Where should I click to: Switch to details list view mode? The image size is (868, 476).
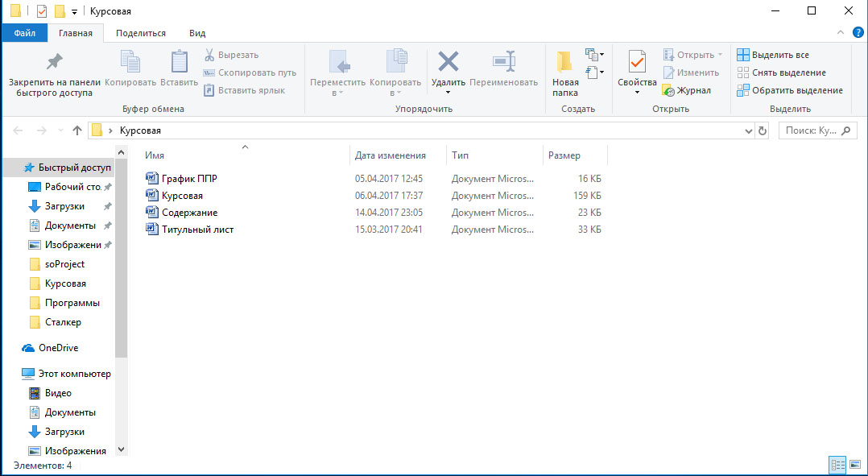pyautogui.click(x=837, y=465)
